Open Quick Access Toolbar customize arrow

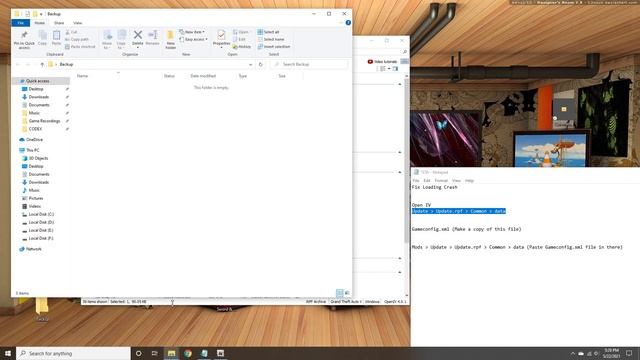[41, 14]
